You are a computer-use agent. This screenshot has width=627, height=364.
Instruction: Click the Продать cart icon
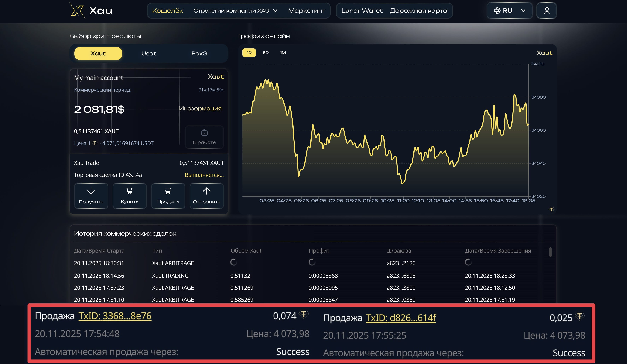(168, 191)
